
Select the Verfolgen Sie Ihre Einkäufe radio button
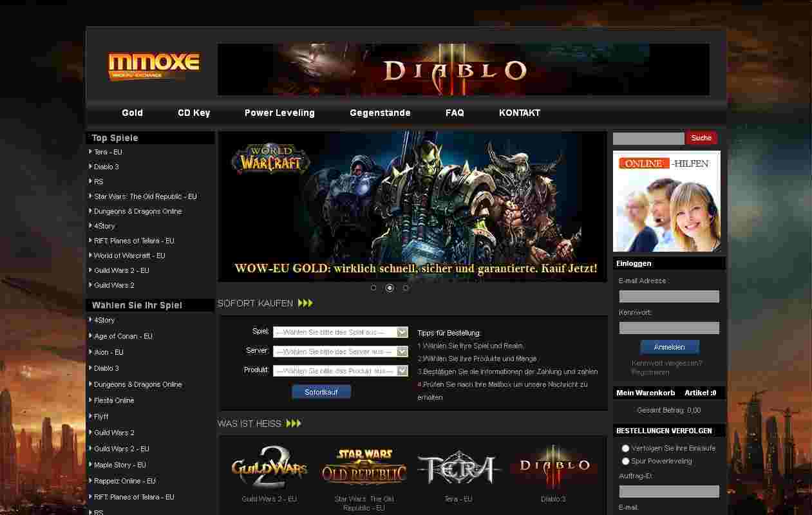625,448
